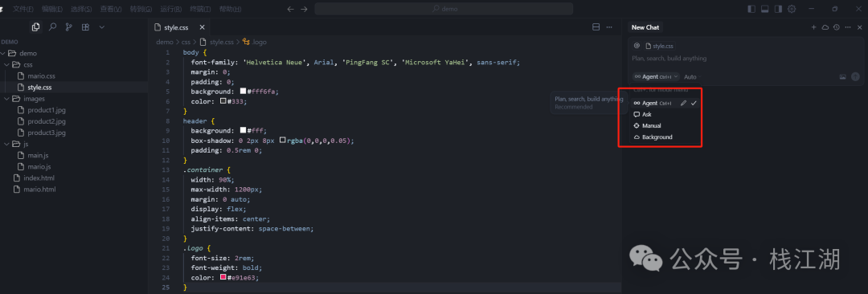Attach an image with the picture icon
Viewport: 868px width, 294px height.
click(843, 77)
